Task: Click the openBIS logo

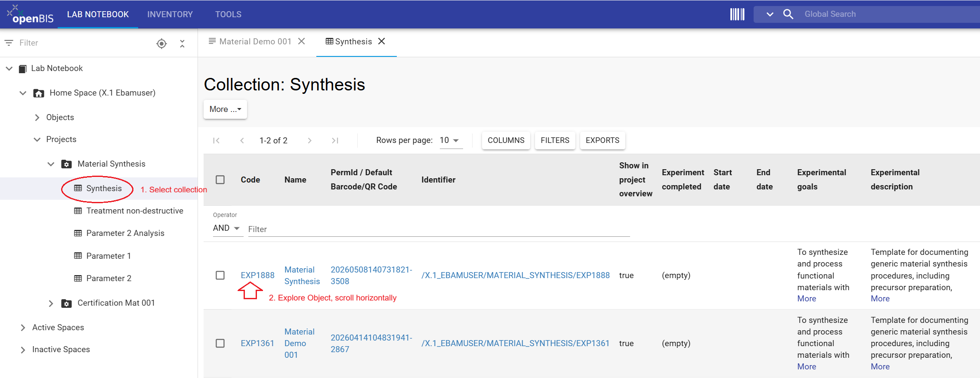Action: click(x=30, y=14)
